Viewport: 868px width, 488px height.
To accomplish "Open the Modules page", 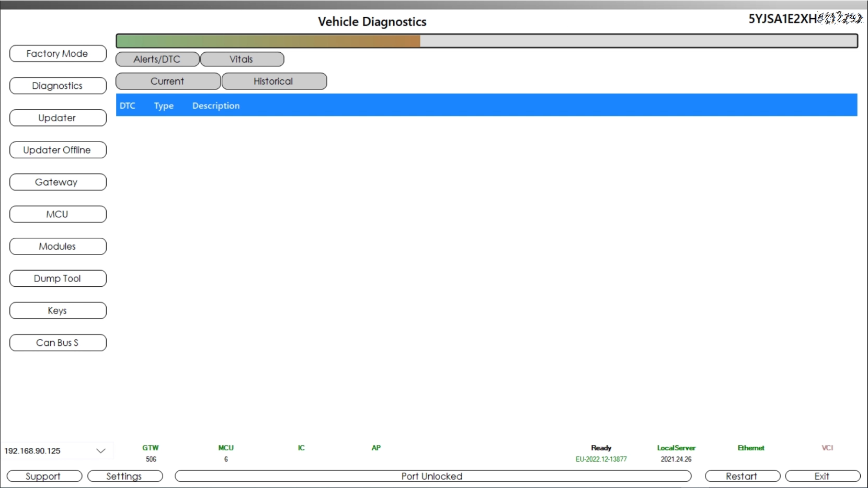I will [58, 246].
